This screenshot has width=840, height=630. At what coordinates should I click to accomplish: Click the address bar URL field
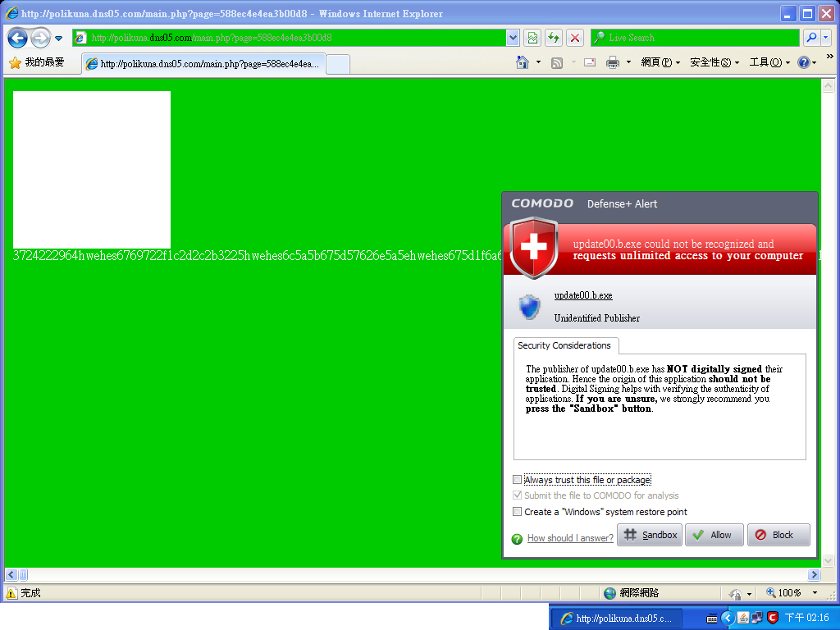click(x=290, y=38)
